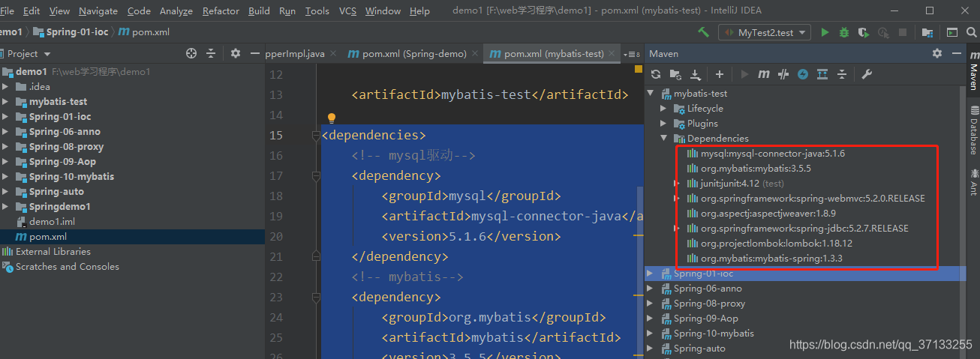
Task: Click the Run Anything icon
Action: coord(951,32)
